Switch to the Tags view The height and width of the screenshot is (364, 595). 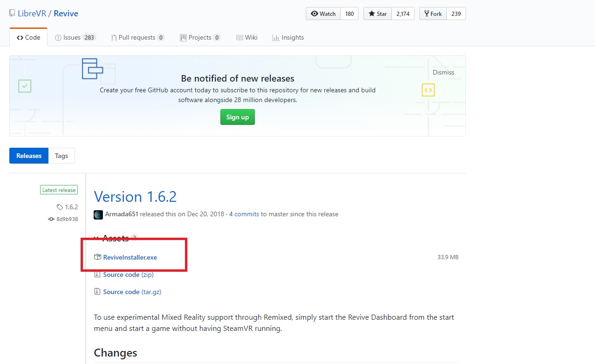pos(62,156)
